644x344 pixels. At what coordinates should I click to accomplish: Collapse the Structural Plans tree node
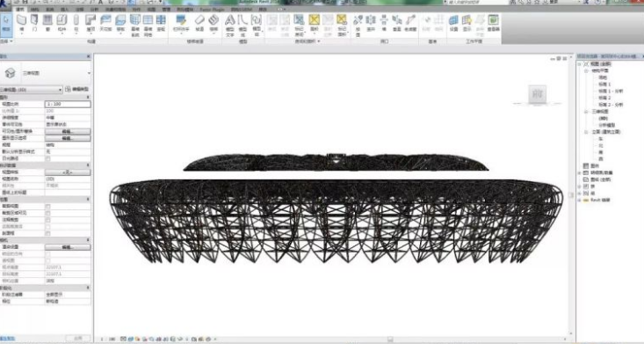(587, 70)
